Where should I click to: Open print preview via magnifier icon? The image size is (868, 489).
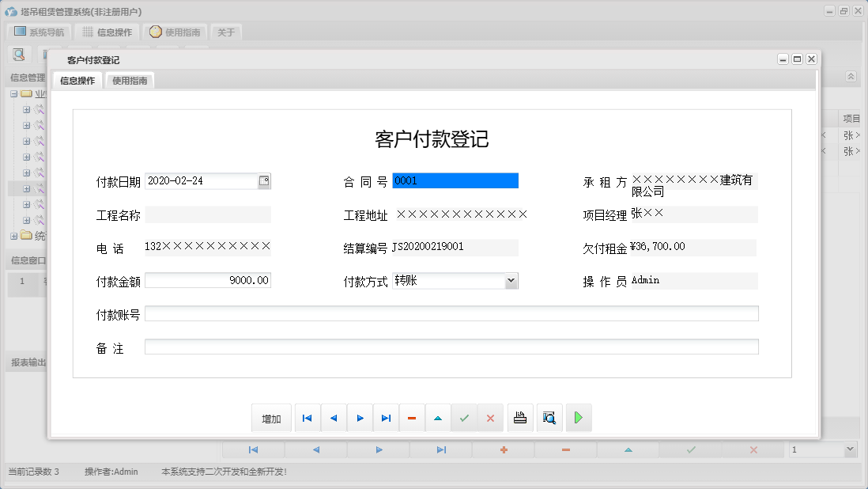(549, 417)
